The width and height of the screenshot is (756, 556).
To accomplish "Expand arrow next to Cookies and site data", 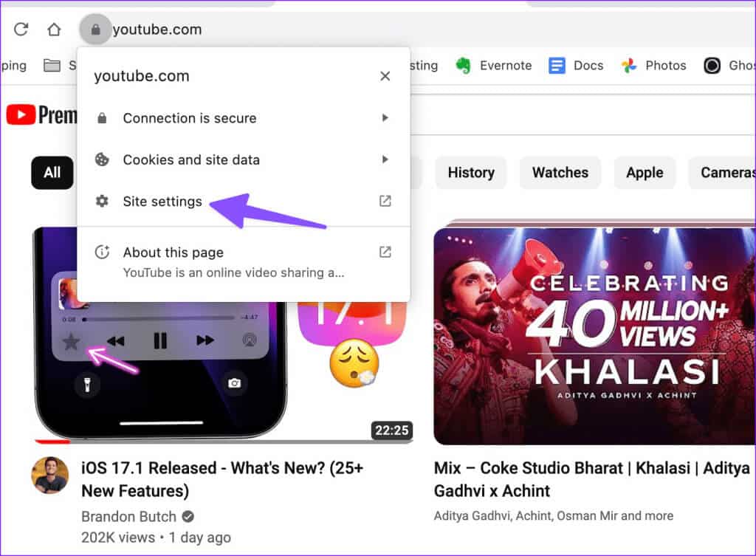I will 385,159.
